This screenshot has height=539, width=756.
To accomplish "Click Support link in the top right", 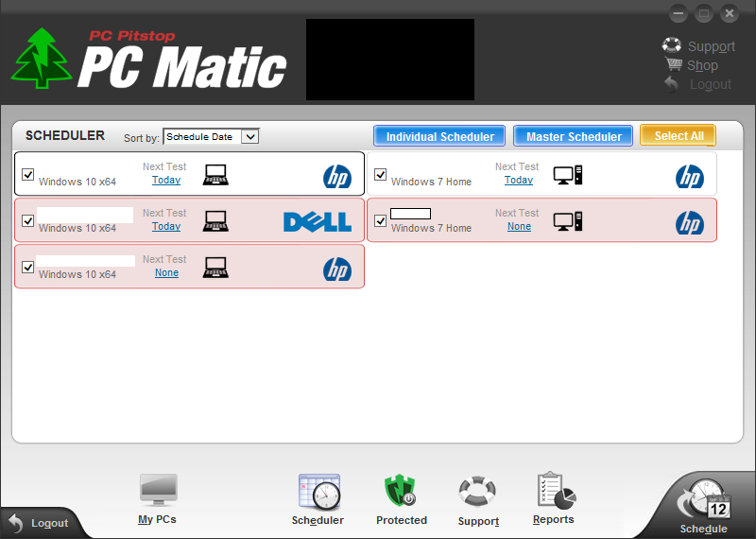I will click(711, 46).
